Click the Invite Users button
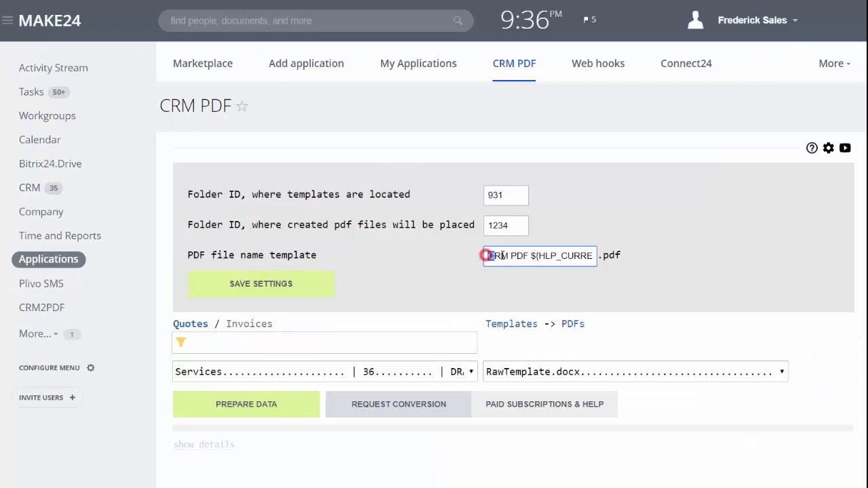This screenshot has height=488, width=868. coord(47,397)
